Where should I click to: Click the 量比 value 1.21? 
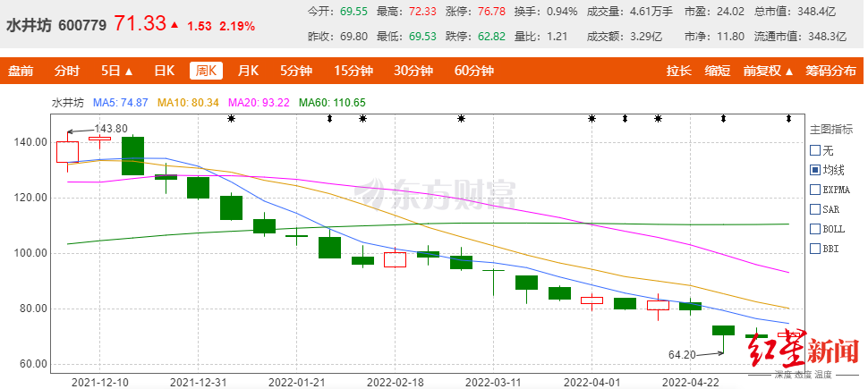557,37
